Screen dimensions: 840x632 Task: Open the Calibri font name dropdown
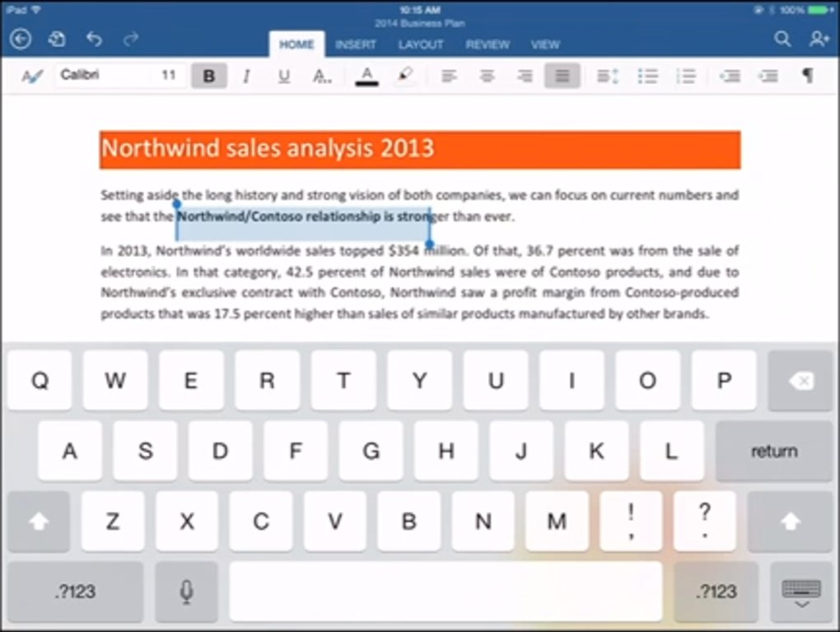click(x=103, y=75)
